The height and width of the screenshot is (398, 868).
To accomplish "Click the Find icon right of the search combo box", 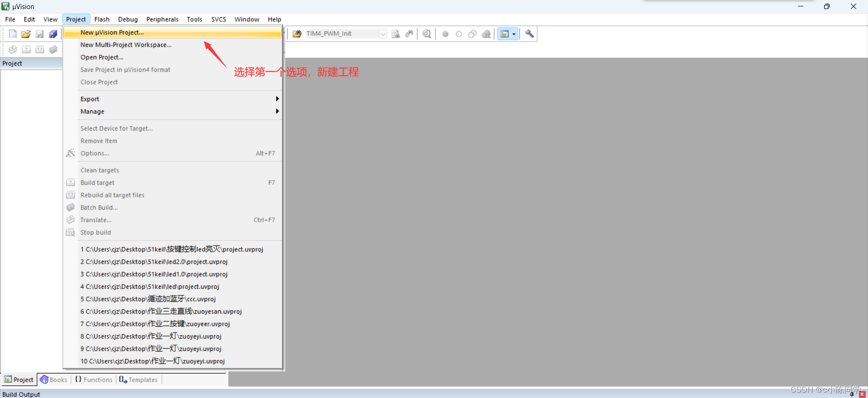I will tap(396, 34).
